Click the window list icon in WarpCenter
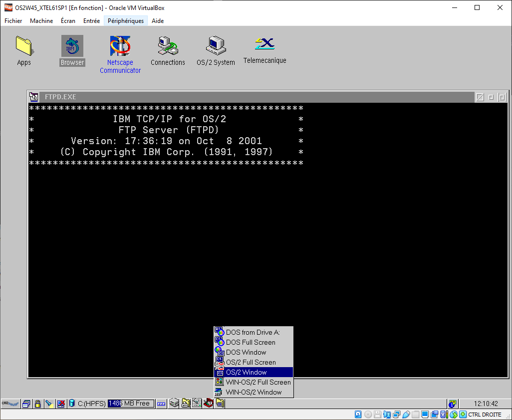This screenshot has height=420, width=512. (26, 404)
